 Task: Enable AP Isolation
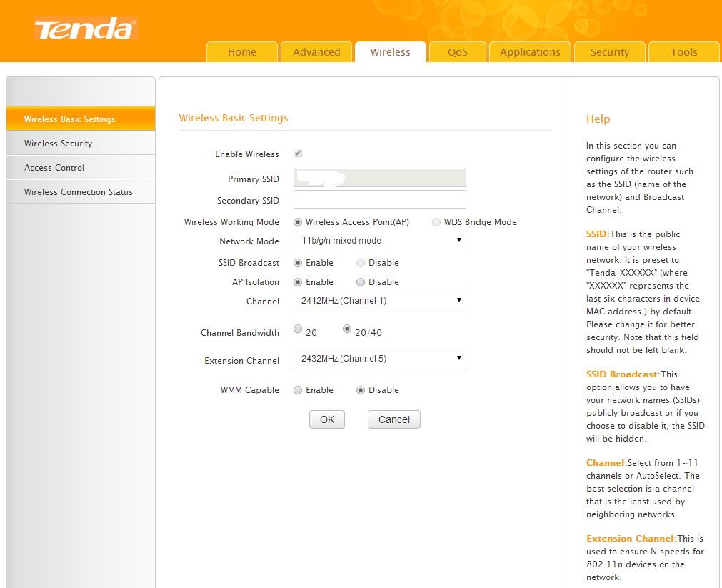click(298, 282)
